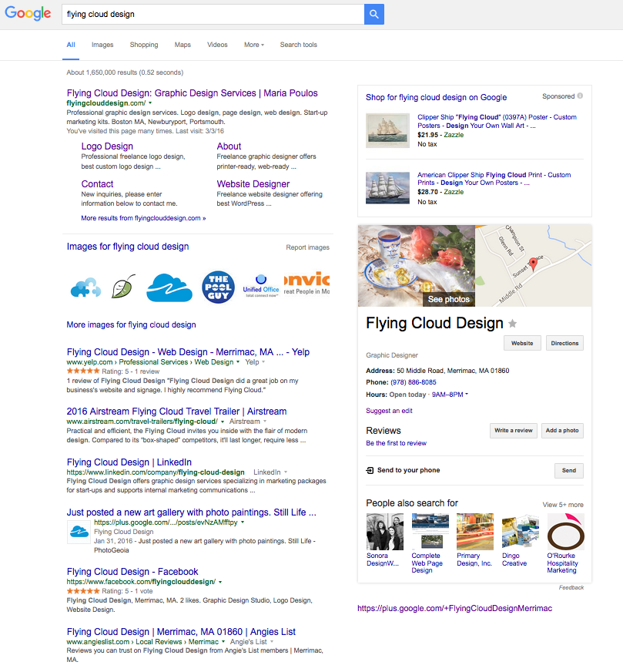Image resolution: width=623 pixels, height=672 pixels.
Task: Click the Send to your phone icon
Action: pyautogui.click(x=370, y=470)
